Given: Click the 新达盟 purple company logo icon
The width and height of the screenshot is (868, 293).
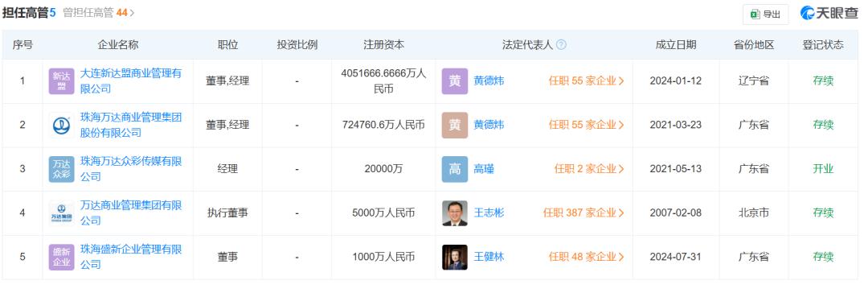Looking at the screenshot, I should 61,81.
